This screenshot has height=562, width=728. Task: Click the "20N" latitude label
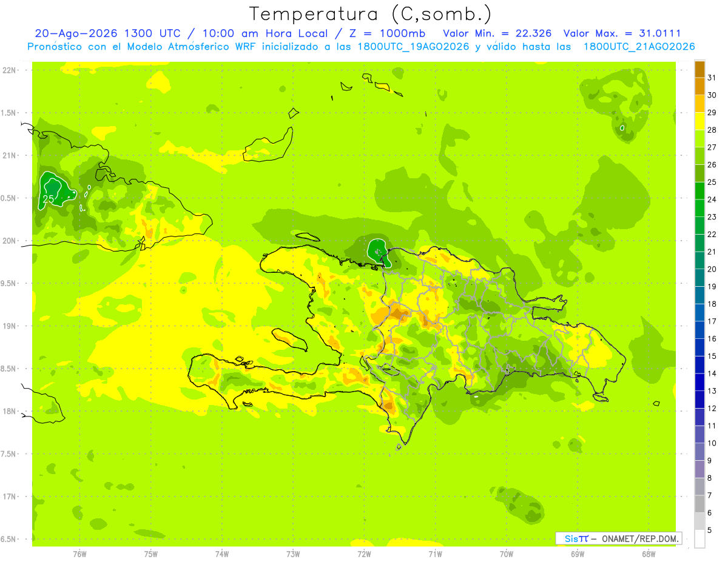click(x=8, y=241)
